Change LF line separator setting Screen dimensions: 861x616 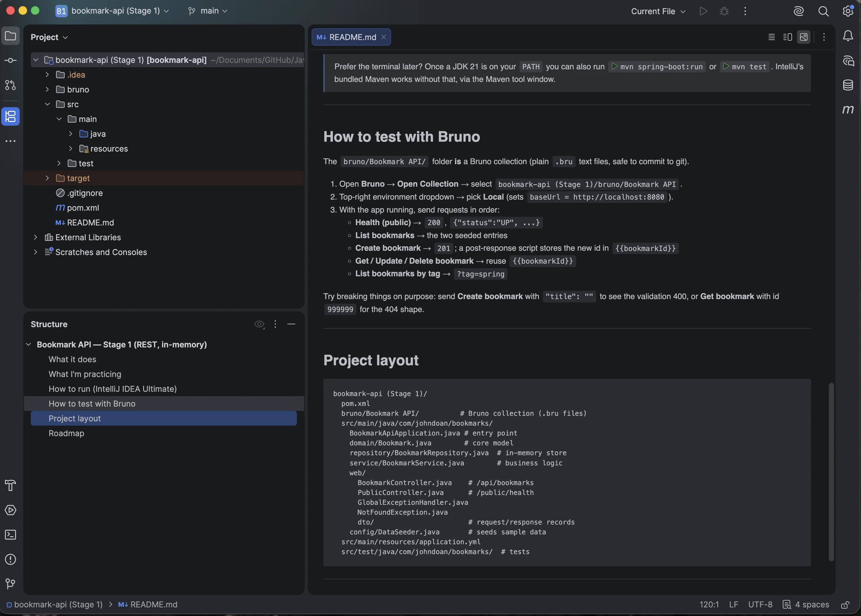[734, 605]
